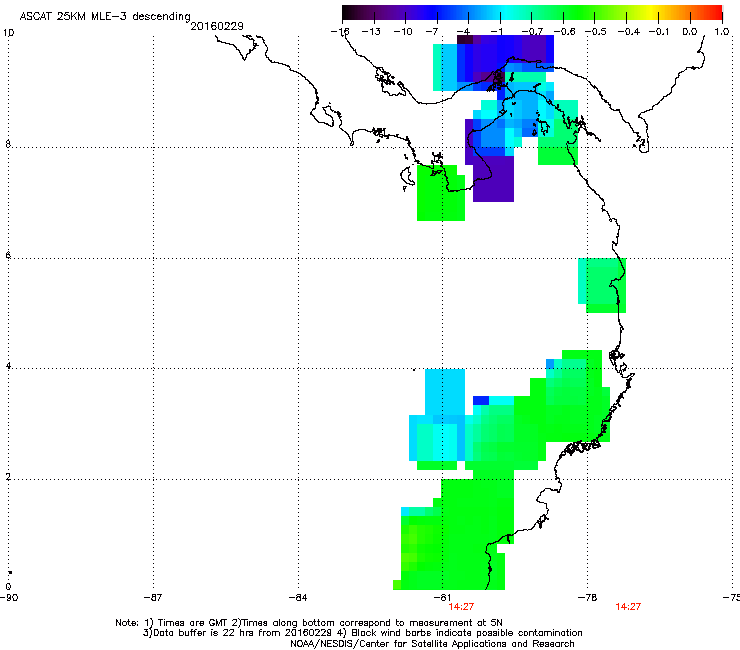Click the latitude axis label '6'
The width and height of the screenshot is (740, 650).
coord(8,255)
